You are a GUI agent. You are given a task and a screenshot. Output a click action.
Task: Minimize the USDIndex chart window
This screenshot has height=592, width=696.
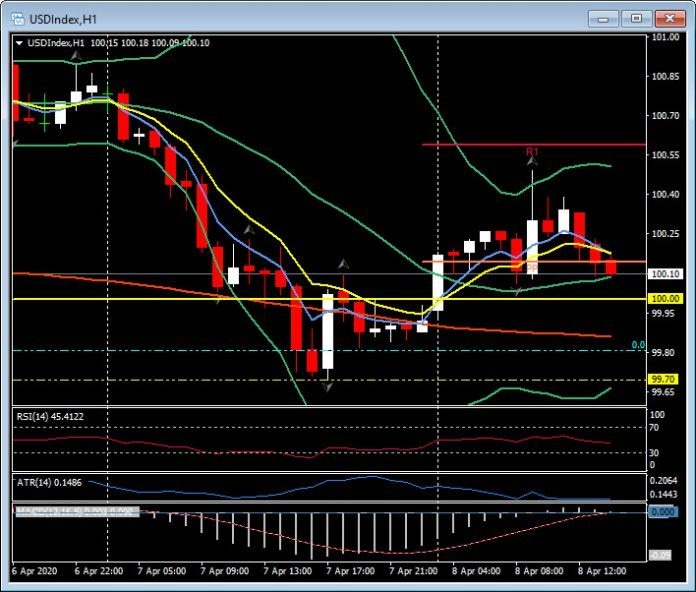[x=603, y=19]
